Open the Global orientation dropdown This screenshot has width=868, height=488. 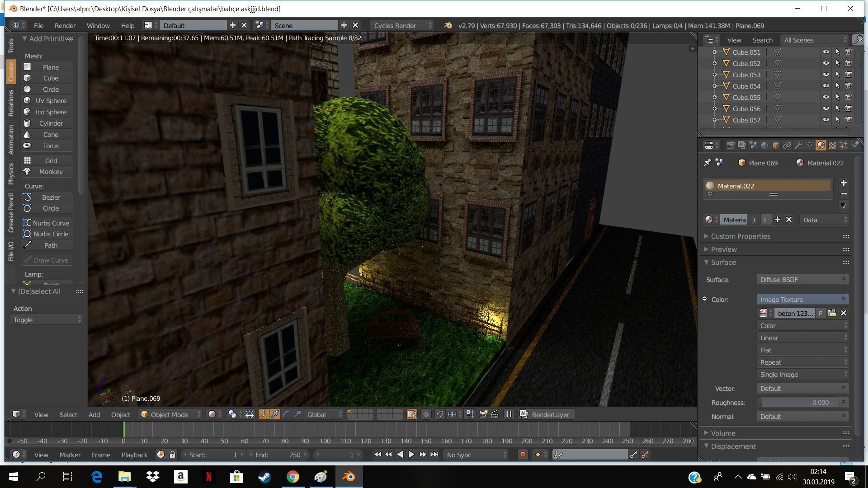pos(324,414)
